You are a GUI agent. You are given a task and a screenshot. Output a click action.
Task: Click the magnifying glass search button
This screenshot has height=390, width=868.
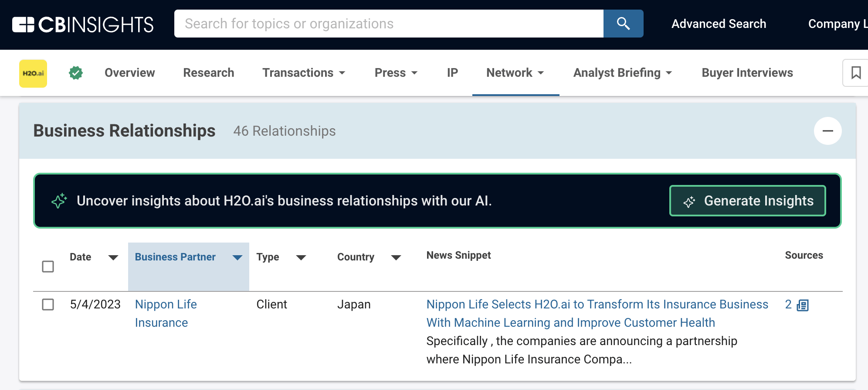coord(623,24)
